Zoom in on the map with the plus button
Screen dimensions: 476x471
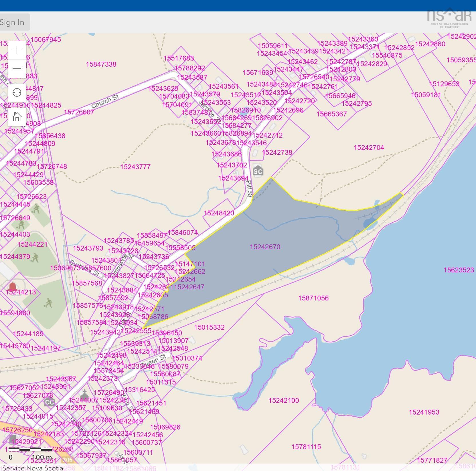pyautogui.click(x=17, y=50)
